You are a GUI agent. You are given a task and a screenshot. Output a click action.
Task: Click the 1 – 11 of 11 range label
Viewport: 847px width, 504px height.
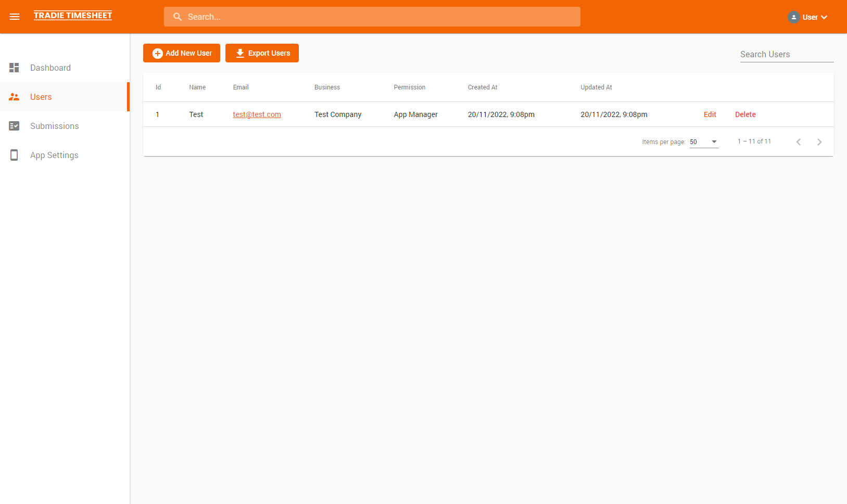pyautogui.click(x=754, y=141)
